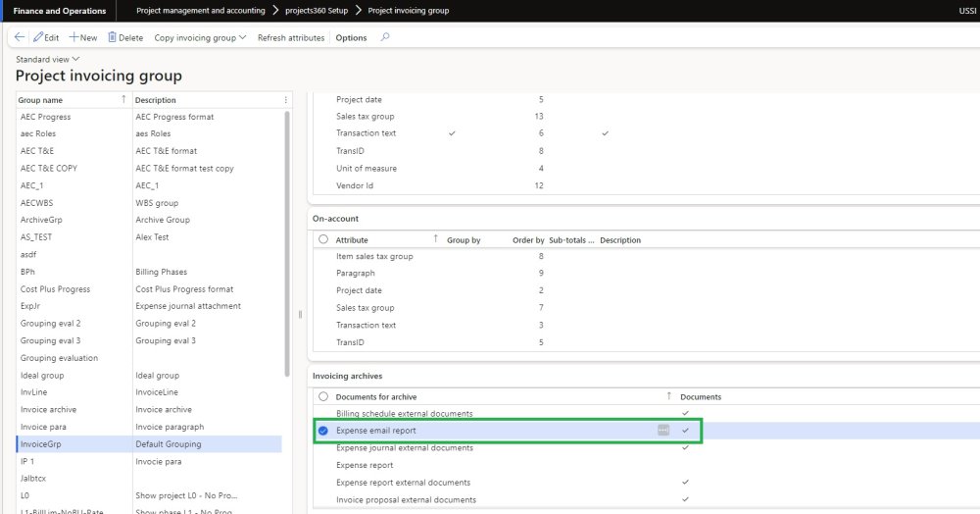980x514 pixels.
Task: Open grid column options in Group list
Action: click(x=286, y=100)
